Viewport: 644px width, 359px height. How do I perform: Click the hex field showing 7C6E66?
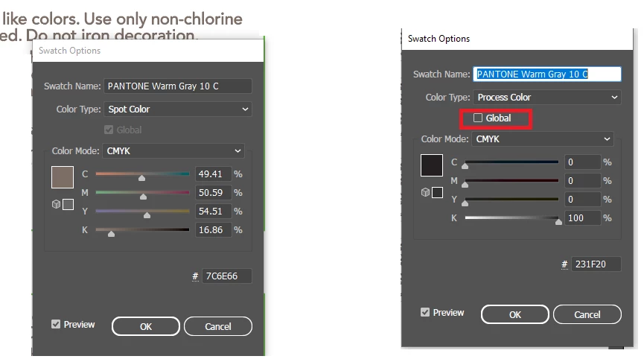(x=227, y=276)
